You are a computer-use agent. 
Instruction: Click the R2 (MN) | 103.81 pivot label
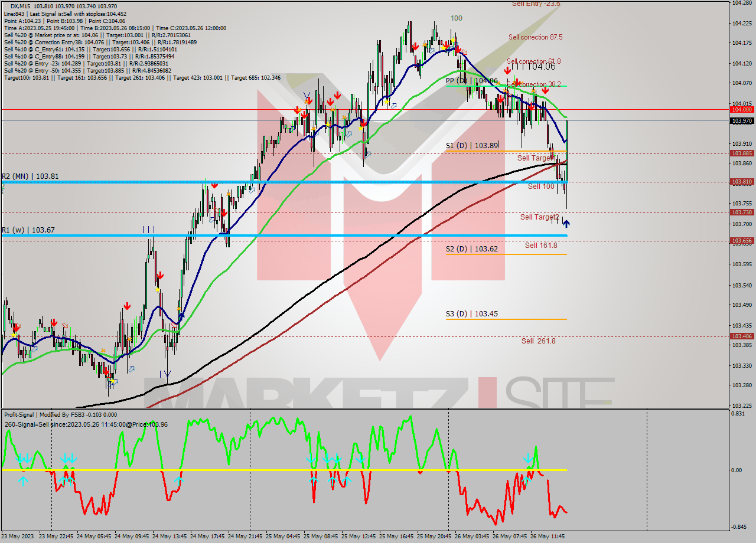pos(30,176)
